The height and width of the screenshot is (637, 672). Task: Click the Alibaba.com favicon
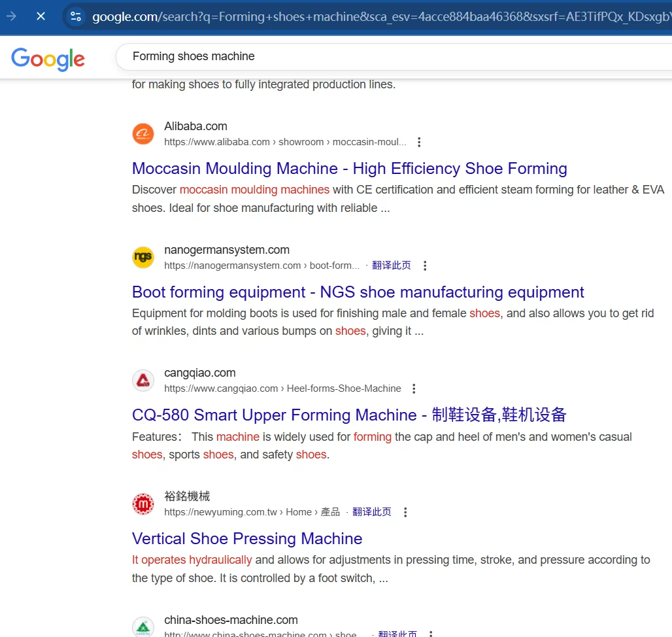coord(143,134)
